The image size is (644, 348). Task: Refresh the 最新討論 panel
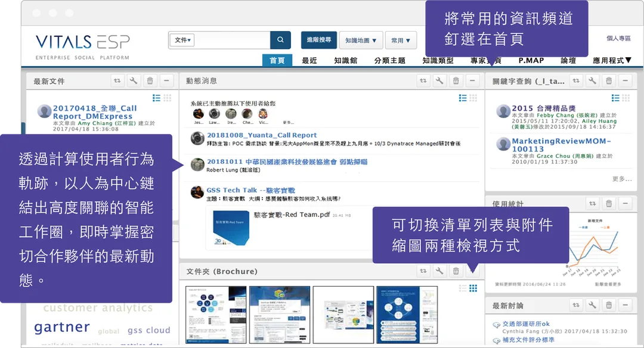click(x=576, y=305)
